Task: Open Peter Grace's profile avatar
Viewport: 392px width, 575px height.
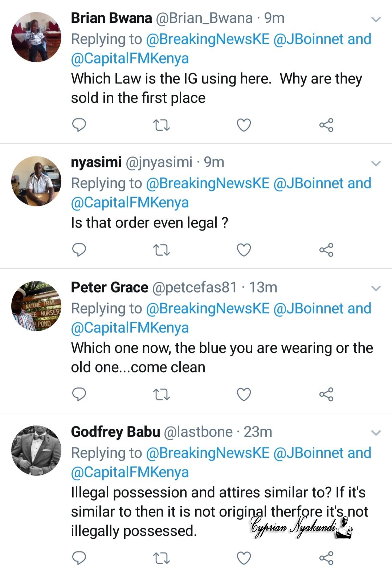Action: tap(36, 306)
